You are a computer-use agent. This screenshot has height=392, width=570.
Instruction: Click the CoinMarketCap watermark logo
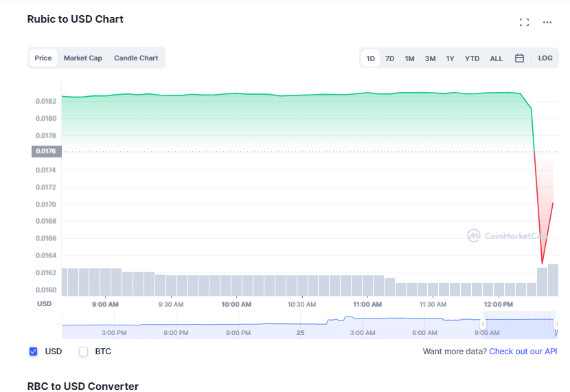pyautogui.click(x=507, y=235)
